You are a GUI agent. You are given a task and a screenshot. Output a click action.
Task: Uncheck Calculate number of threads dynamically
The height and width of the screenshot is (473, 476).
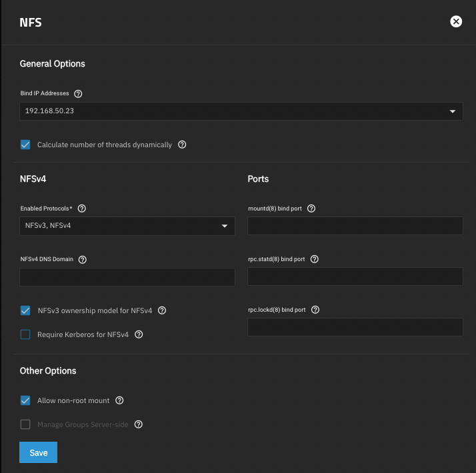(x=25, y=145)
